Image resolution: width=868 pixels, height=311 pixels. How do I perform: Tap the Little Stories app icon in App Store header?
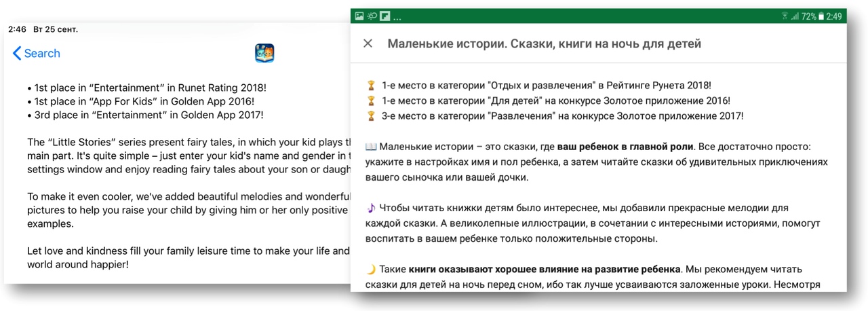point(264,53)
